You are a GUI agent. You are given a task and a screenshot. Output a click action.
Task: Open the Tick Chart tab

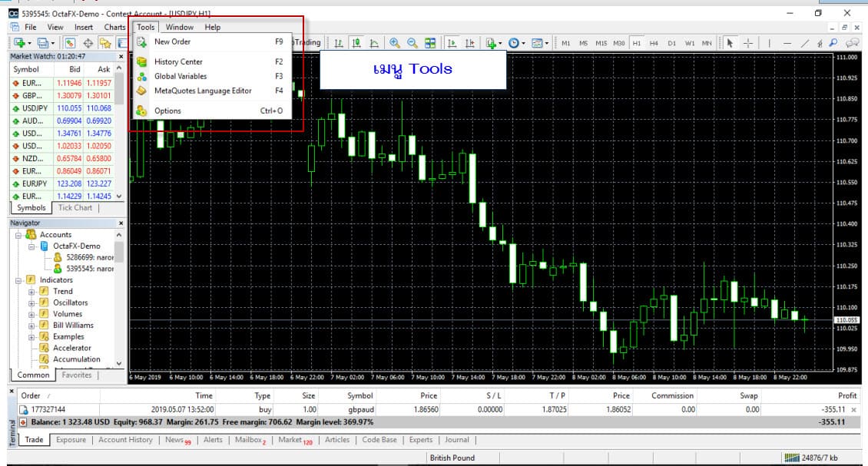point(75,207)
